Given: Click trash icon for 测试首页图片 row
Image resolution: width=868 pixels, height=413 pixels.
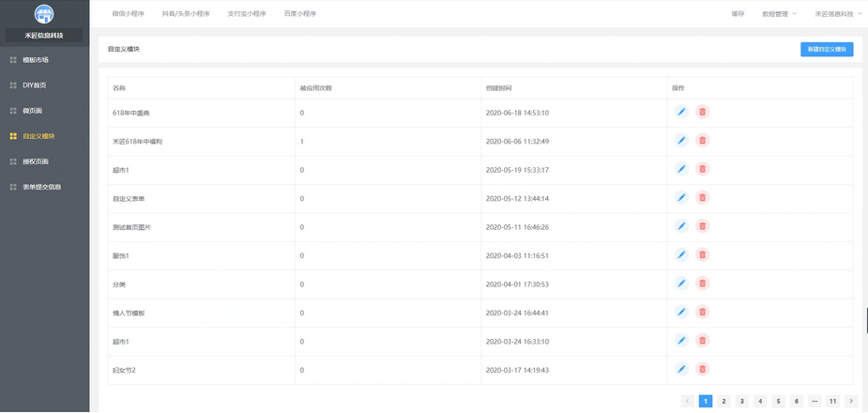Looking at the screenshot, I should (702, 226).
